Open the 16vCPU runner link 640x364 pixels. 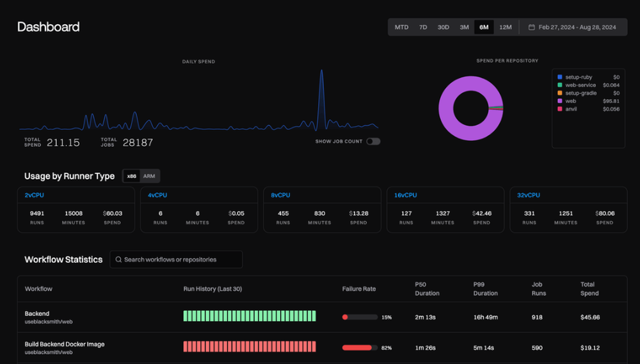coord(406,195)
